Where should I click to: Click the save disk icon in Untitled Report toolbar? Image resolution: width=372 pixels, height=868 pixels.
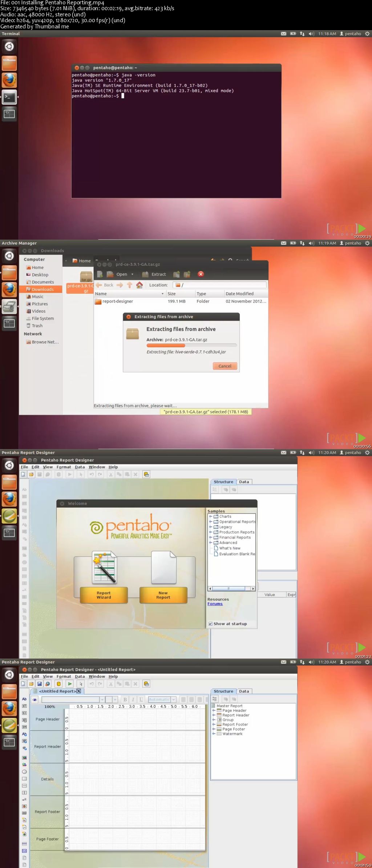(40, 684)
